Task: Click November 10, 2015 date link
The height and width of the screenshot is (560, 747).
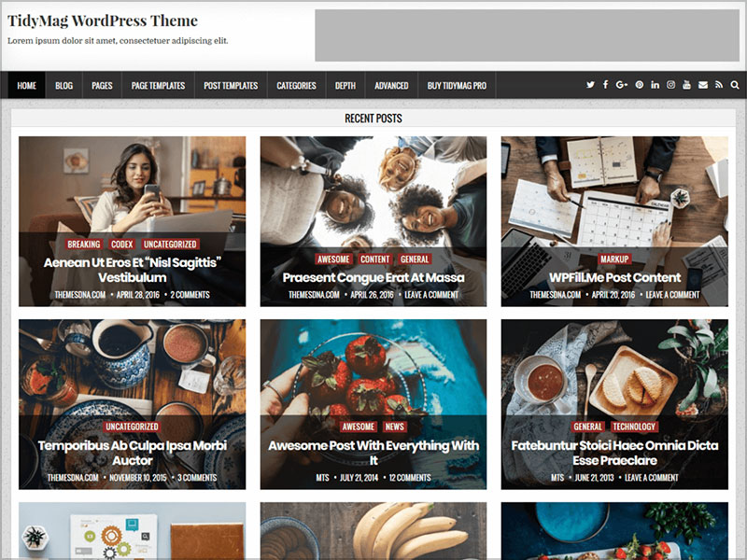Action: (x=138, y=477)
